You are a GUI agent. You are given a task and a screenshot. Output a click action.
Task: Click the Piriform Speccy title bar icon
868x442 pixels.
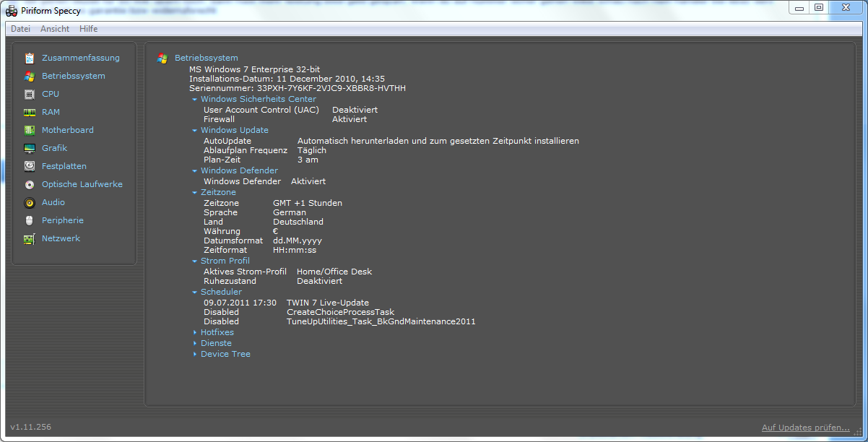(12, 11)
